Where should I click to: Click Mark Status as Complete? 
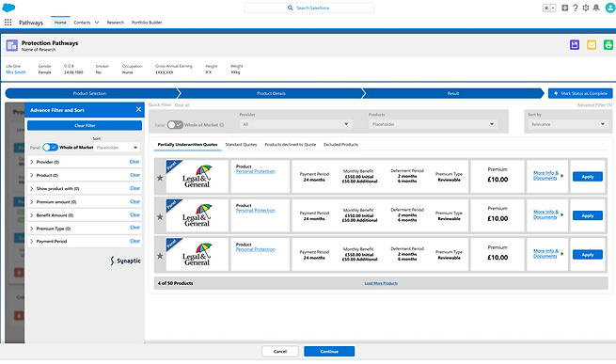[580, 93]
